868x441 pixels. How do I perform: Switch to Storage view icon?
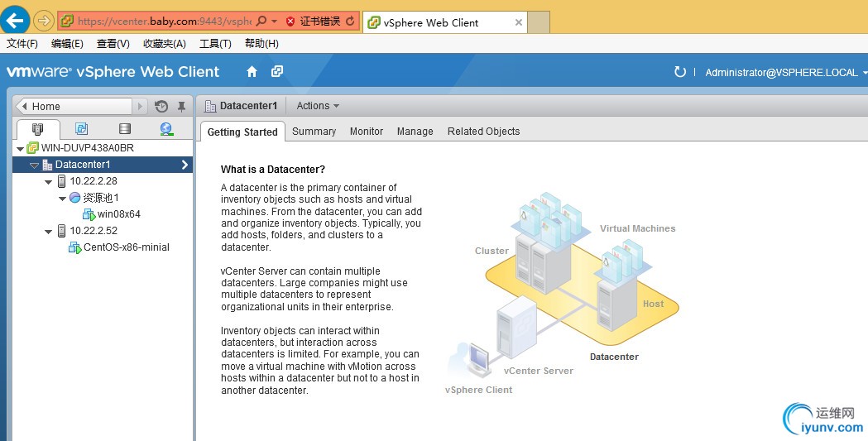click(x=125, y=129)
